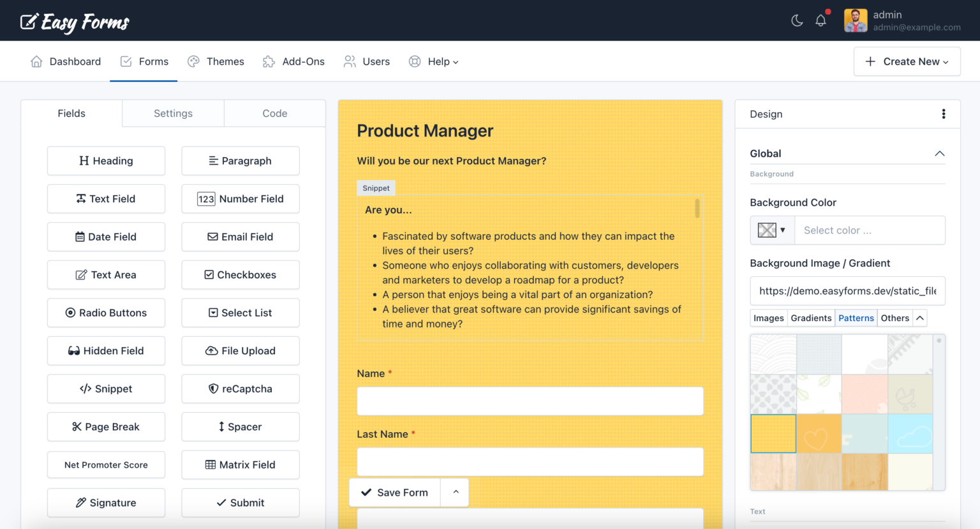Add a Net Promoter Score field
Image resolution: width=980 pixels, height=529 pixels.
(x=106, y=465)
